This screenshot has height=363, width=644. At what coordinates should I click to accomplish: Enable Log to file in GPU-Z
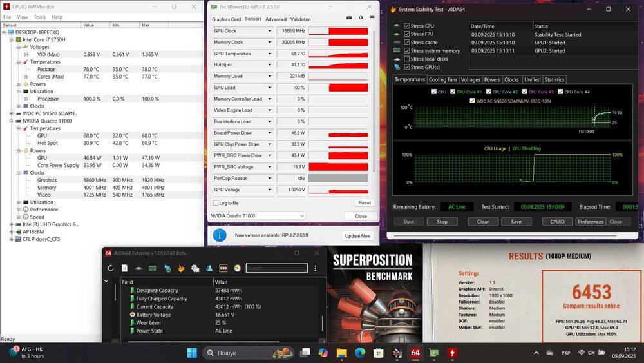[x=216, y=203]
